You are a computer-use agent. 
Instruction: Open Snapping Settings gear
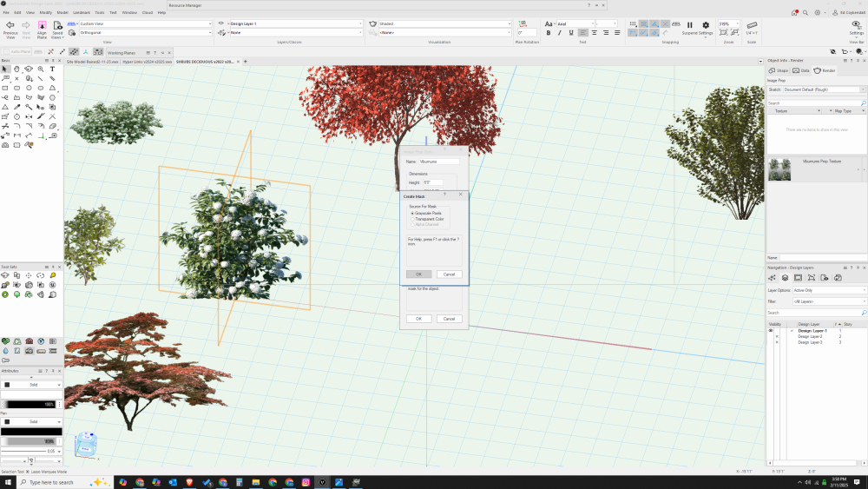(706, 25)
